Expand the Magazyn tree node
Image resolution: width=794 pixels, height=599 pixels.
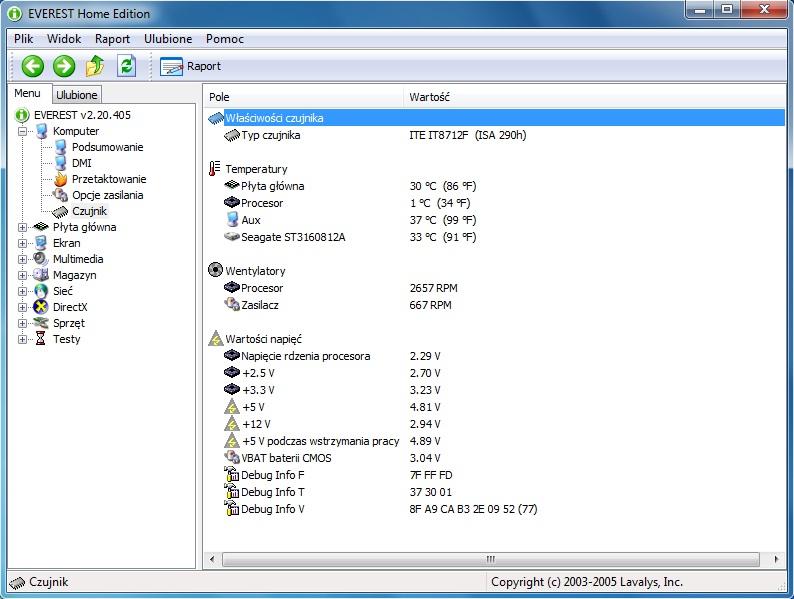coord(22,275)
